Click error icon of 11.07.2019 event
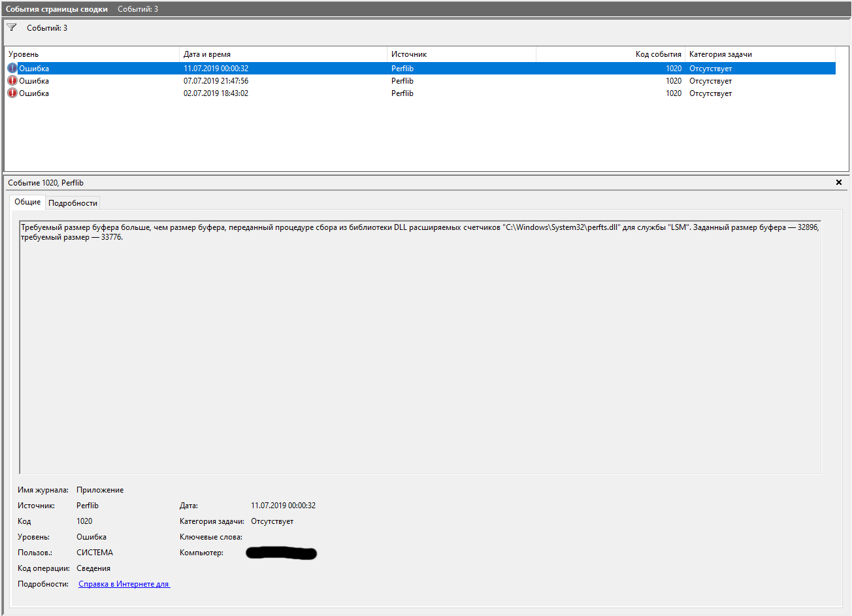852x616 pixels. pyautogui.click(x=12, y=68)
